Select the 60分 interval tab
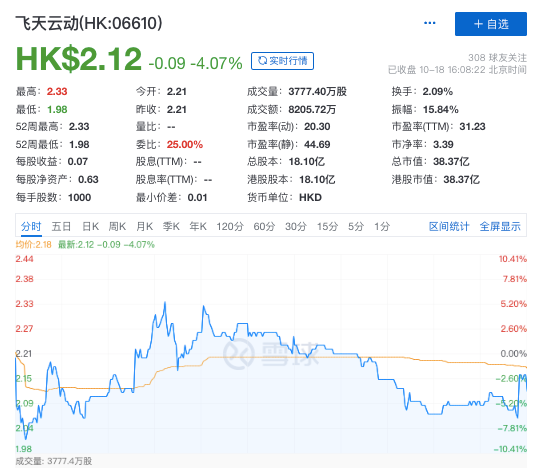Screen dimensions: 540x468 click(264, 226)
